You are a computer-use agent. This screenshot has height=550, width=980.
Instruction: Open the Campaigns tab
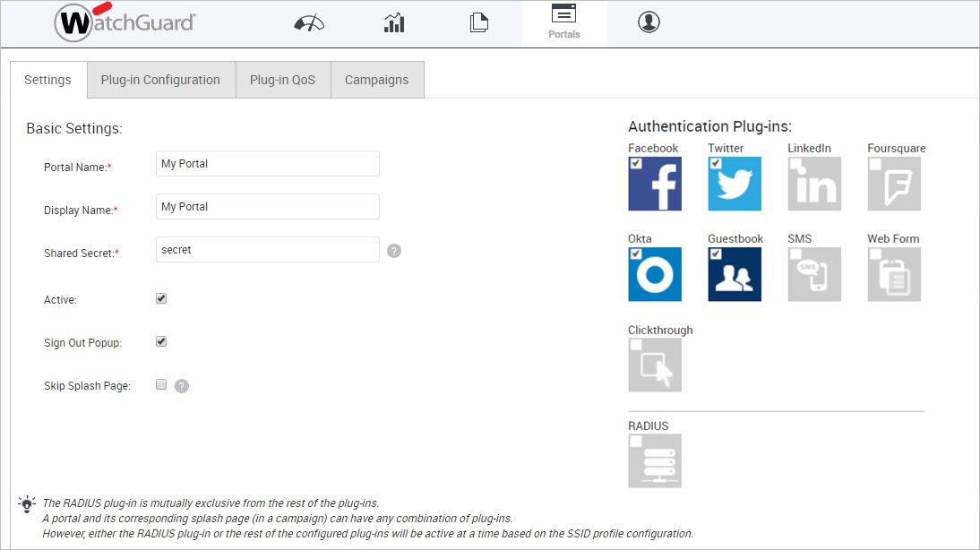pyautogui.click(x=376, y=80)
